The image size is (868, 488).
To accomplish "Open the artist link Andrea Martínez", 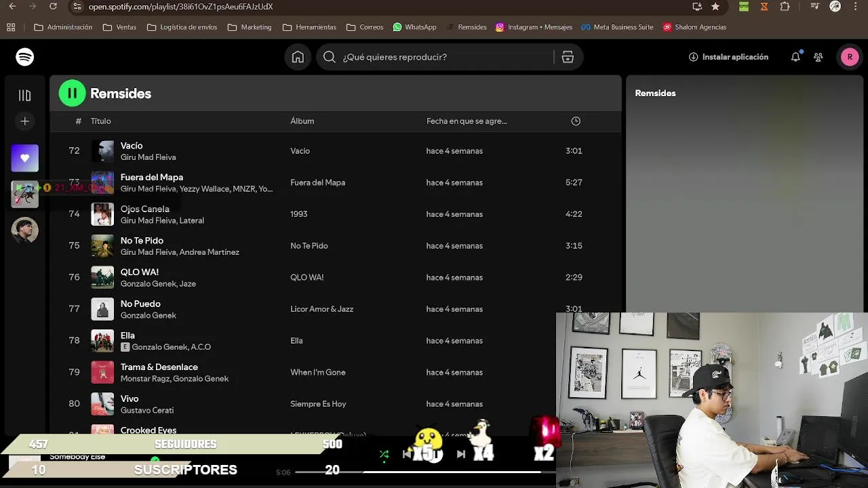I will pyautogui.click(x=210, y=252).
